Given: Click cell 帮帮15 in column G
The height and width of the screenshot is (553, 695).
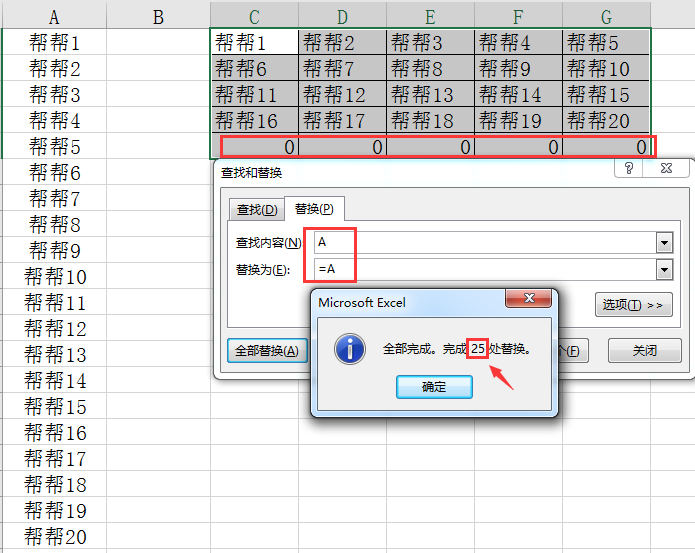Looking at the screenshot, I should 606,94.
